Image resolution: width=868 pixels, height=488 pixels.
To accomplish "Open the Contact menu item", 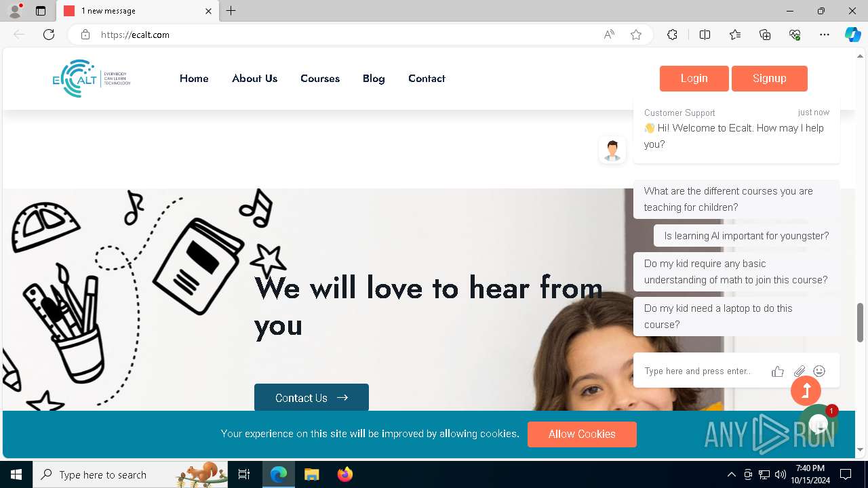I will (427, 79).
